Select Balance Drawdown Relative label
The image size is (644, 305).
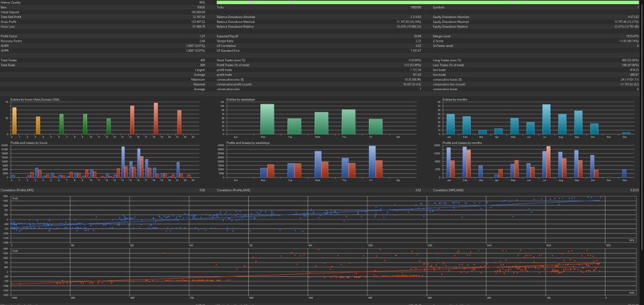pyautogui.click(x=235, y=27)
